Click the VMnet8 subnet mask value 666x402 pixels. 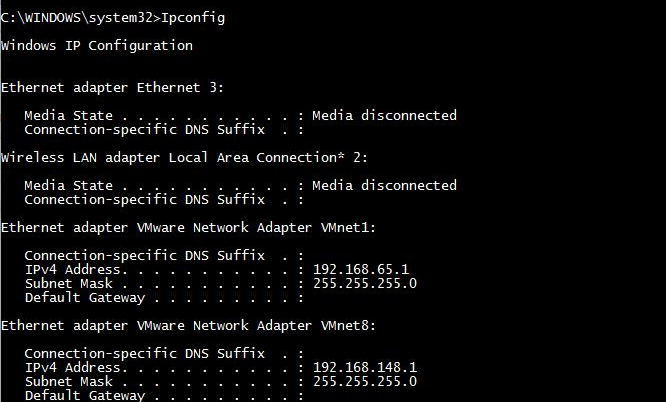pos(365,382)
